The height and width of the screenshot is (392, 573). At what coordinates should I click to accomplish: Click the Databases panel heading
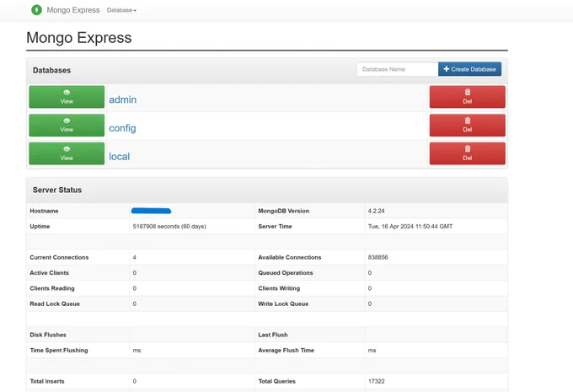click(x=52, y=70)
